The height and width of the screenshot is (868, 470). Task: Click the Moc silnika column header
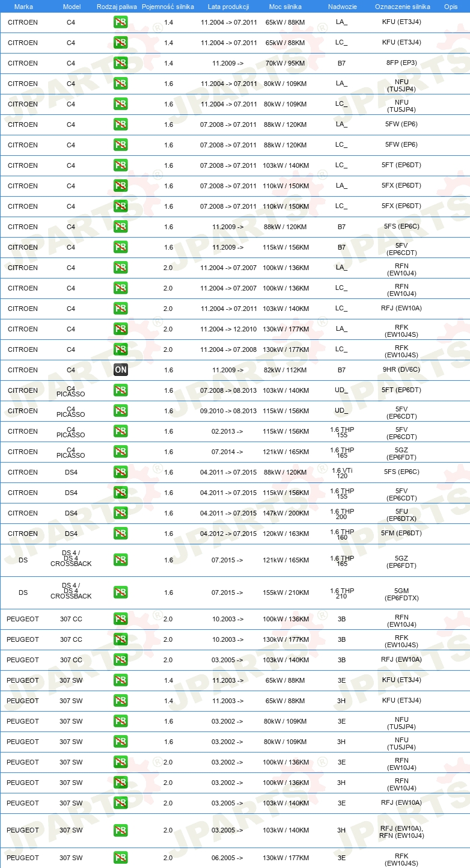(285, 7)
